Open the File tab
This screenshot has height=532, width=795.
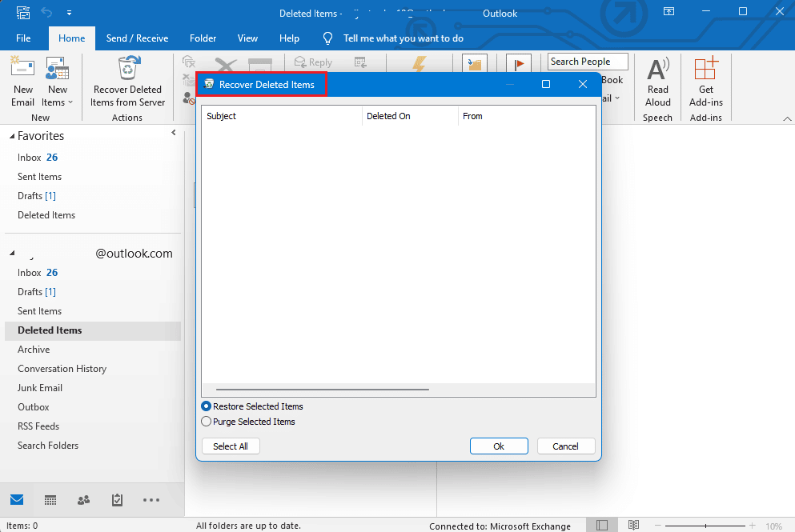(x=23, y=38)
